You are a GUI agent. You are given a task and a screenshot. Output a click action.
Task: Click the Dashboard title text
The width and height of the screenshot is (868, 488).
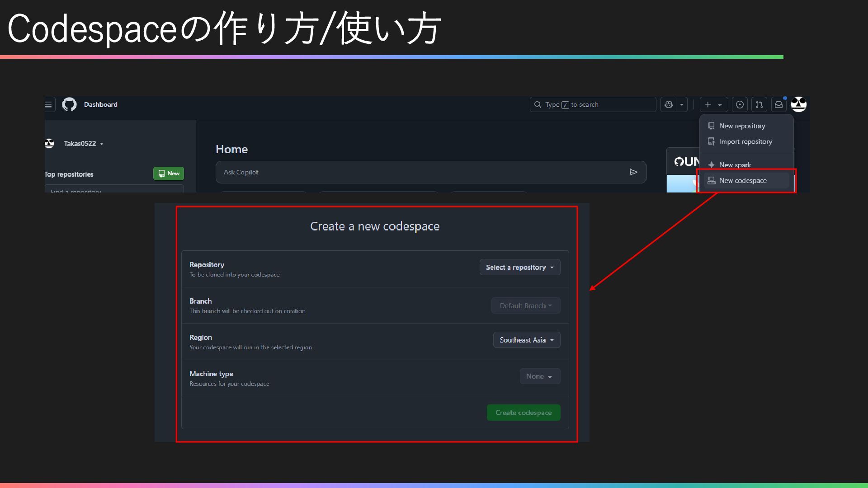(x=100, y=104)
